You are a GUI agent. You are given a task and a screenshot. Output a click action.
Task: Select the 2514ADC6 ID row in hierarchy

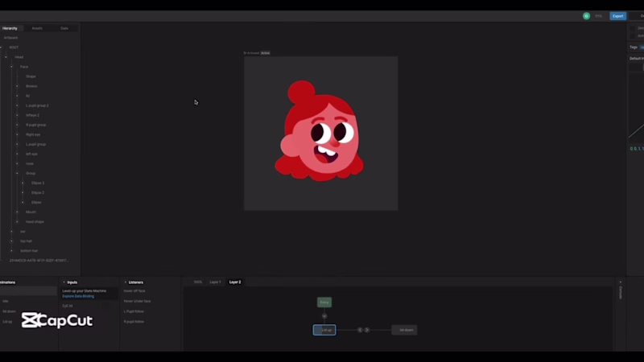39,260
